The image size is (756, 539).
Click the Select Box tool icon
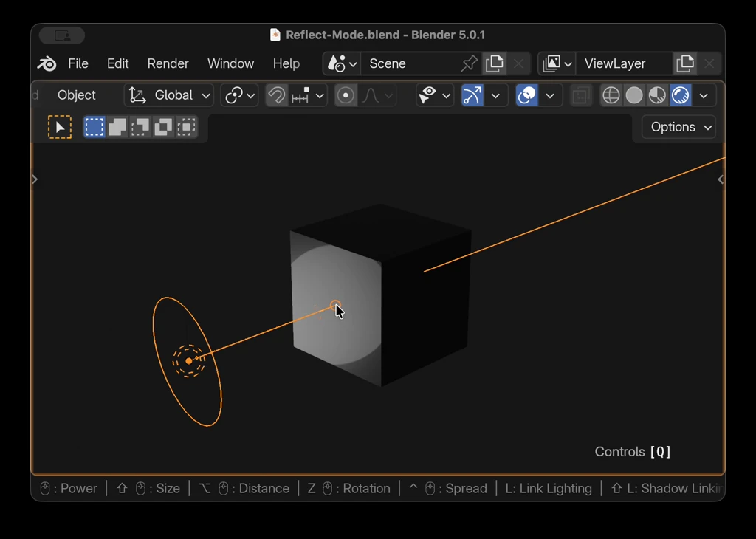[x=60, y=127]
